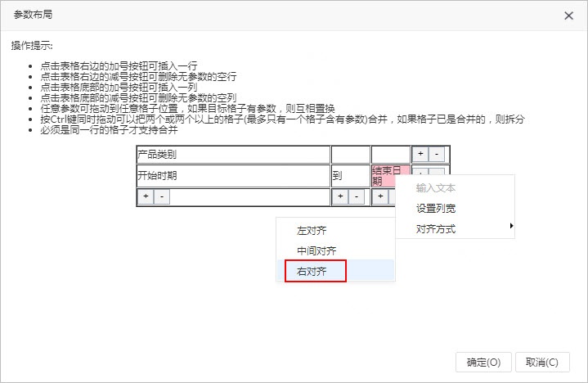Click minus button below the 到 column
Image resolution: width=588 pixels, height=383 pixels.
pos(357,196)
